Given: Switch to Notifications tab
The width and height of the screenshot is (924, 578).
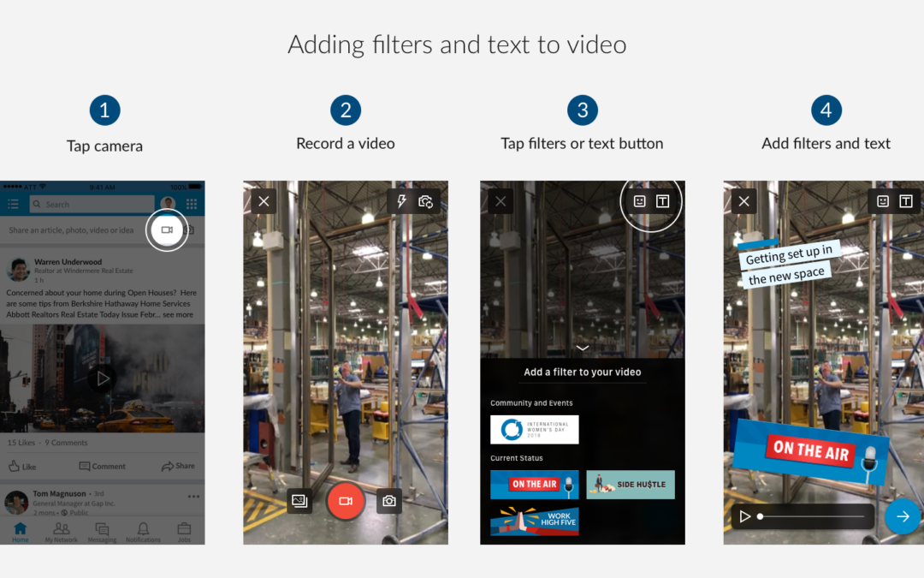Looking at the screenshot, I should coord(143,532).
